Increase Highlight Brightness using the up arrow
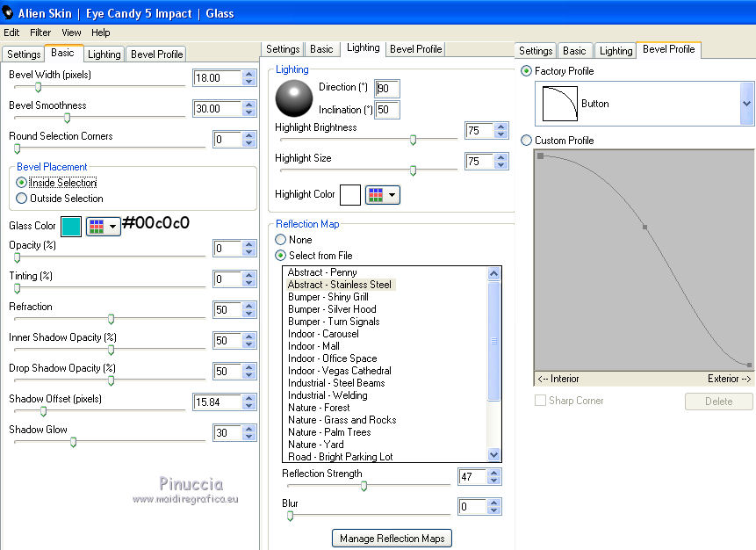This screenshot has width=756, height=550. 501,127
